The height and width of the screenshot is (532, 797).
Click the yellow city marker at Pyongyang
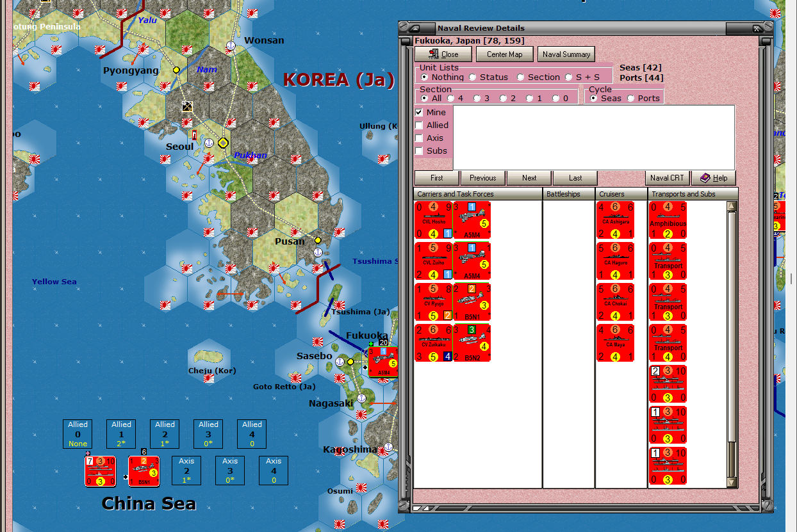[176, 70]
